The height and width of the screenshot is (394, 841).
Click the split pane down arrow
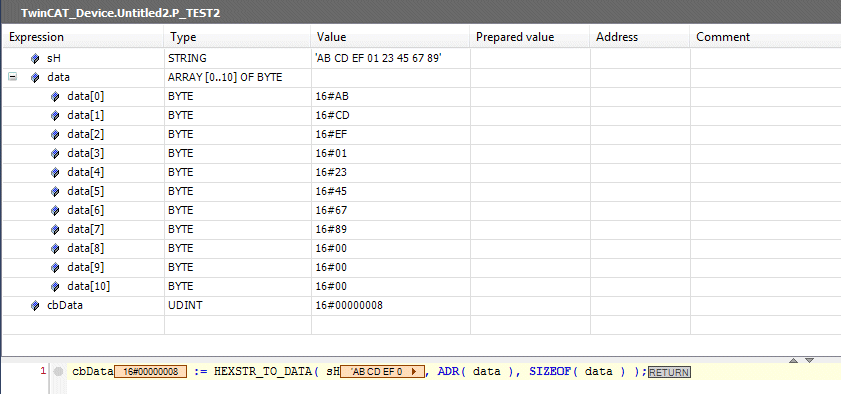[809, 360]
